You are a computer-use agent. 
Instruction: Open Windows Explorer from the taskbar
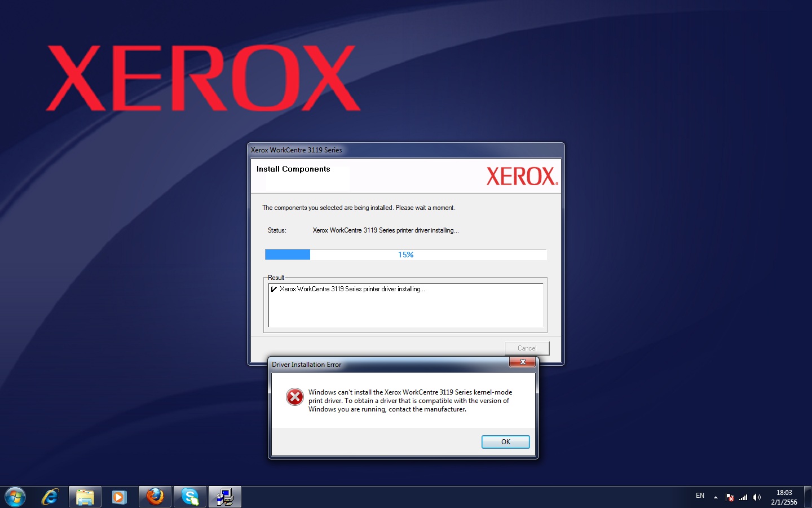tap(85, 497)
